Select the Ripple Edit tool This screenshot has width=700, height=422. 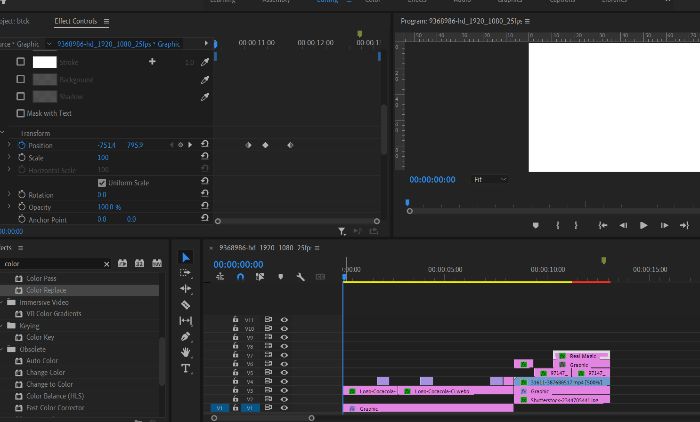tap(185, 288)
